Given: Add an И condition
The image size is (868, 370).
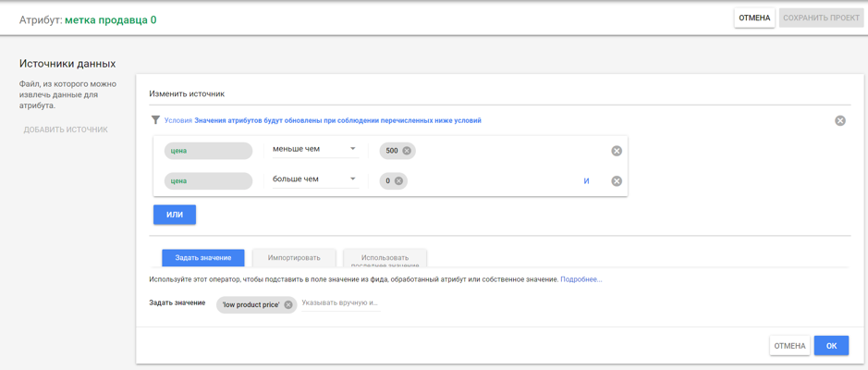Looking at the screenshot, I should click(x=586, y=181).
